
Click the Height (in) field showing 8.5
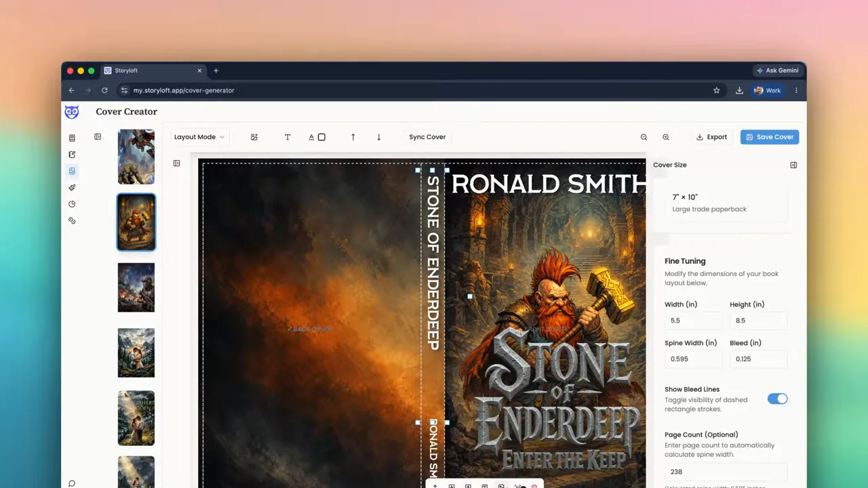pyautogui.click(x=758, y=321)
